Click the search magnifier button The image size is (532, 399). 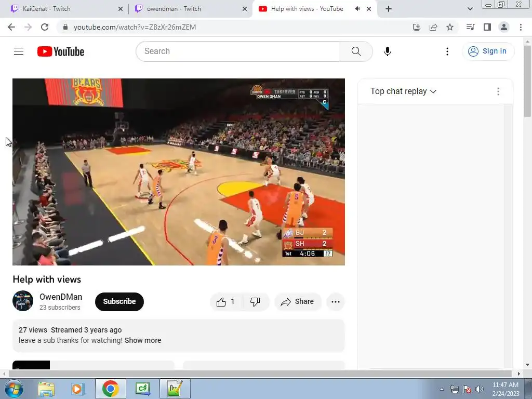click(356, 51)
